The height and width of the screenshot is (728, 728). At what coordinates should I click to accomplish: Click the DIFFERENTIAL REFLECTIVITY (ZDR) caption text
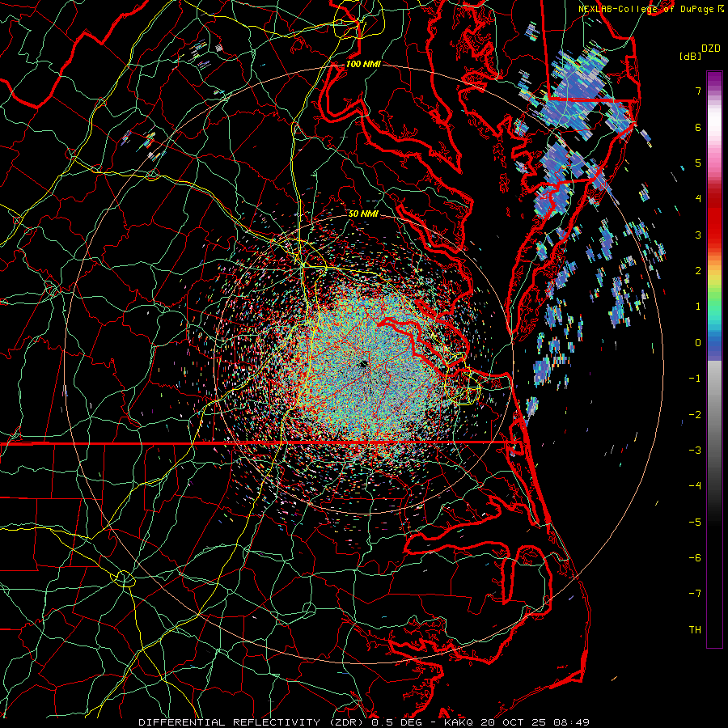tap(253, 722)
